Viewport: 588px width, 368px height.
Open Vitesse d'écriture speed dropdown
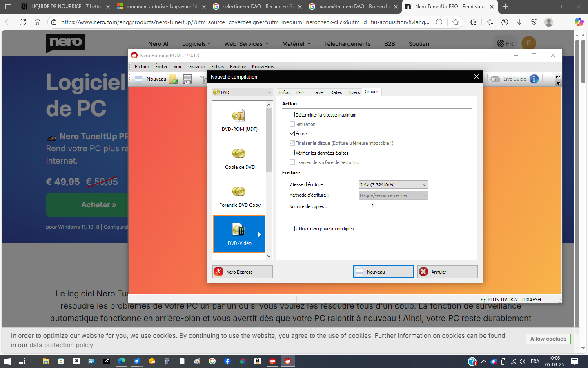click(393, 185)
